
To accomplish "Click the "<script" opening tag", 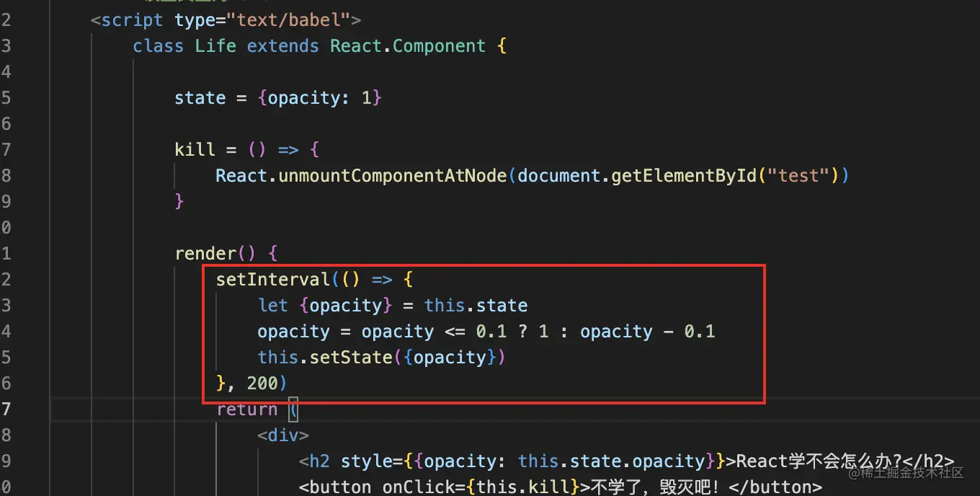I will (x=128, y=19).
